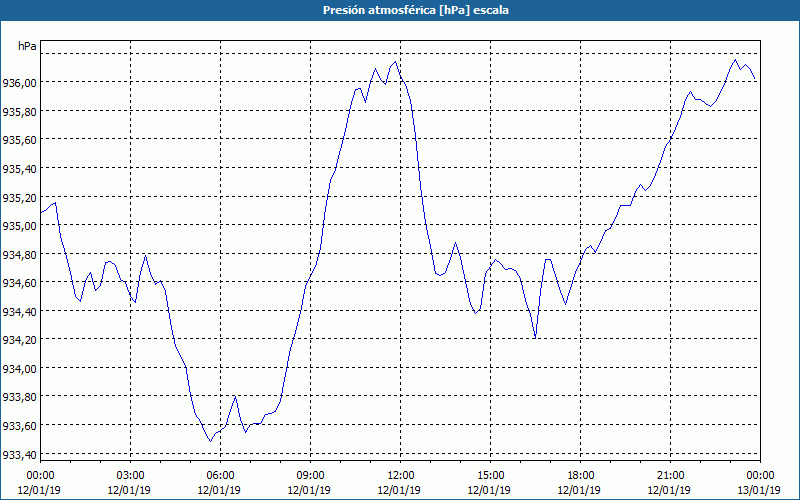Screen dimensions: 800x500
Task: Click the 933,80 y-axis label
Action: tap(19, 396)
